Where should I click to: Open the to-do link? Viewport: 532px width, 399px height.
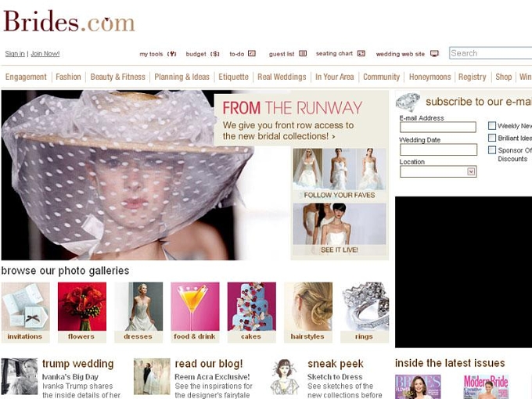click(x=237, y=54)
